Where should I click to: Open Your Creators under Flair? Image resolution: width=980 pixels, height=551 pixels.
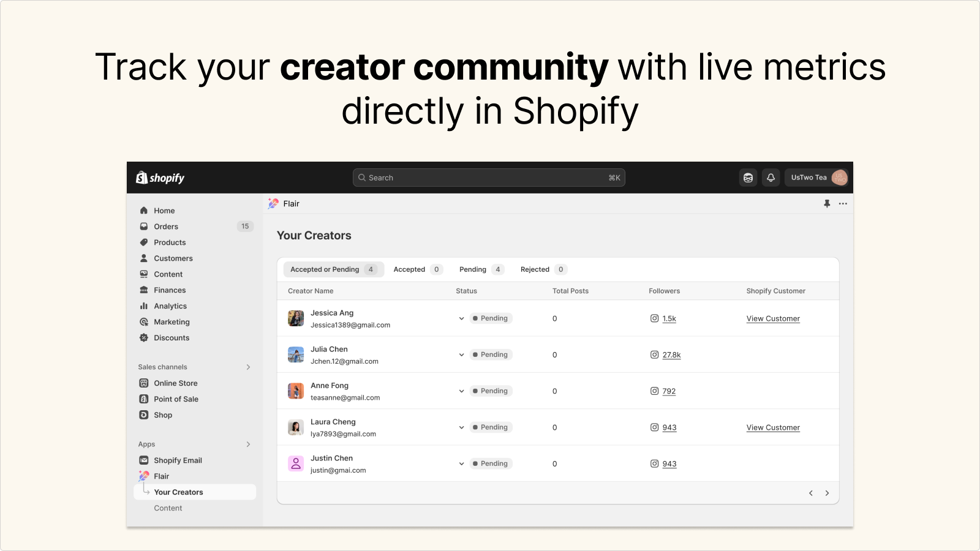(x=179, y=492)
